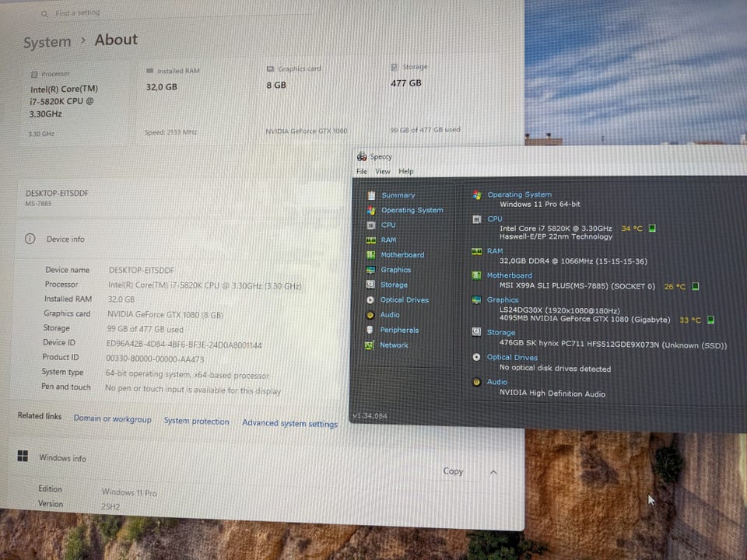747x560 pixels.
Task: Open the Summary section in Speccy sidebar
Action: [398, 195]
